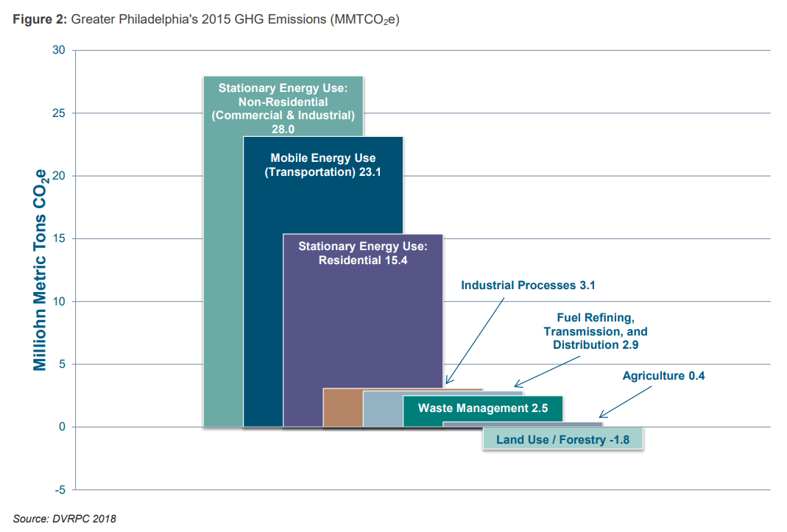The width and height of the screenshot is (787, 532).
Task: Click the y-axis value 20
Action: point(59,176)
